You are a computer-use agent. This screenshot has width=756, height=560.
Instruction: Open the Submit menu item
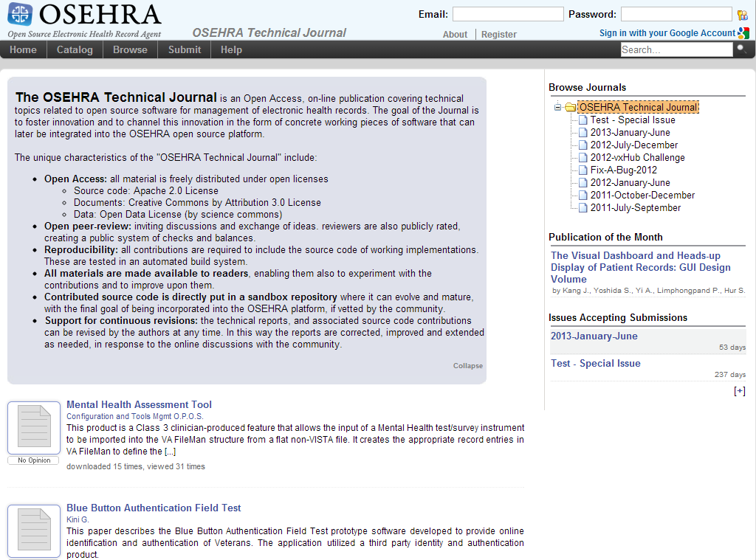184,49
